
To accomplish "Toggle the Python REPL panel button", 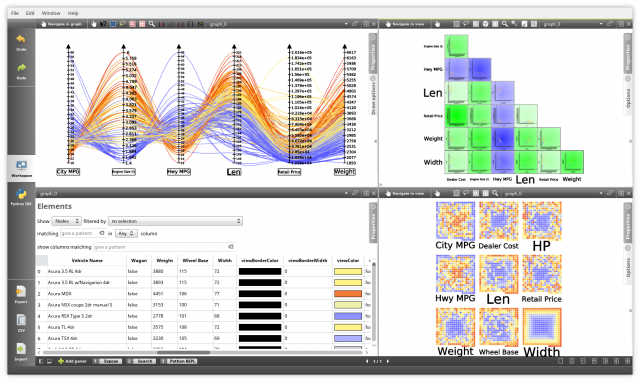I will coord(179,361).
